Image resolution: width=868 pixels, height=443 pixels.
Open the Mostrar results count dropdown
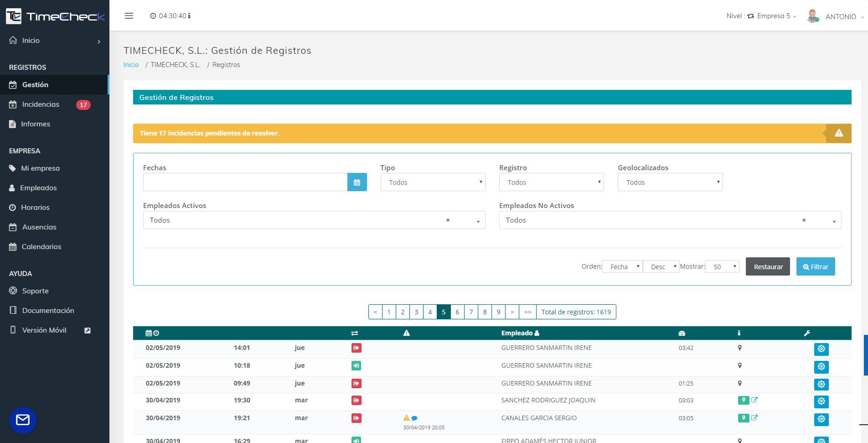pos(722,267)
